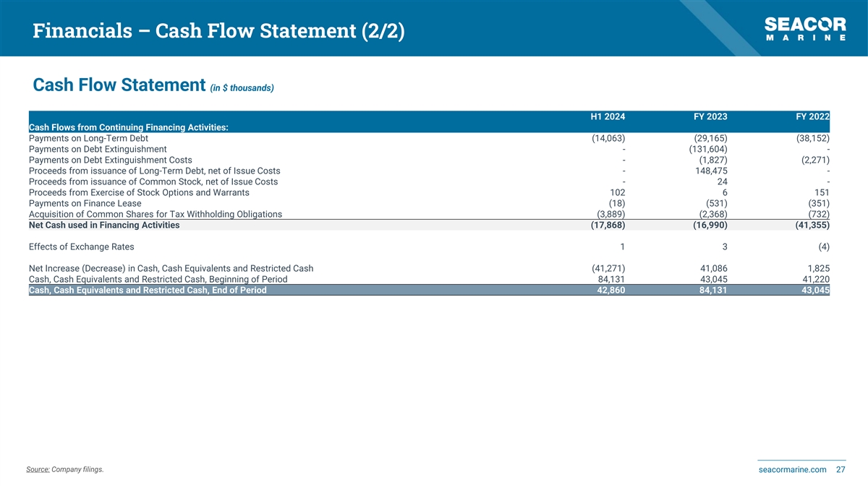Select the FY 2023 column header

pos(710,116)
